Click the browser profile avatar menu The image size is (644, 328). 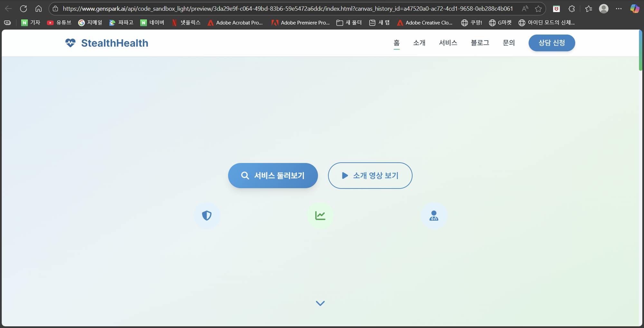(603, 9)
